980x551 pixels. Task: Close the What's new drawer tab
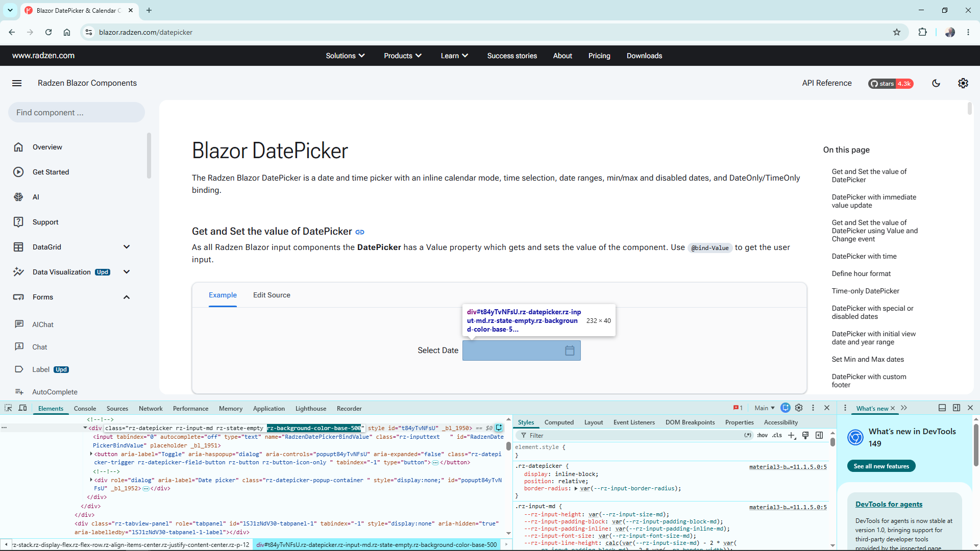(x=893, y=408)
